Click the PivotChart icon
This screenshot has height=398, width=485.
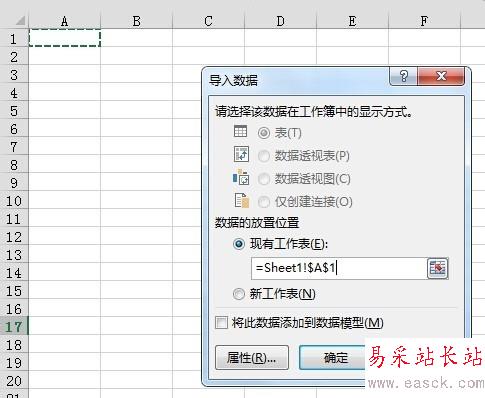point(241,177)
